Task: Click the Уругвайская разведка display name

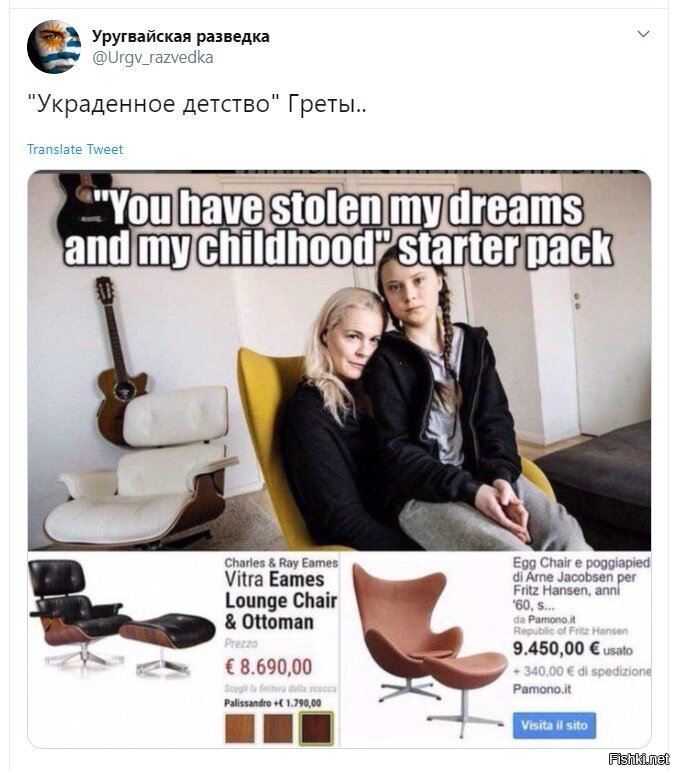Action: tap(180, 36)
